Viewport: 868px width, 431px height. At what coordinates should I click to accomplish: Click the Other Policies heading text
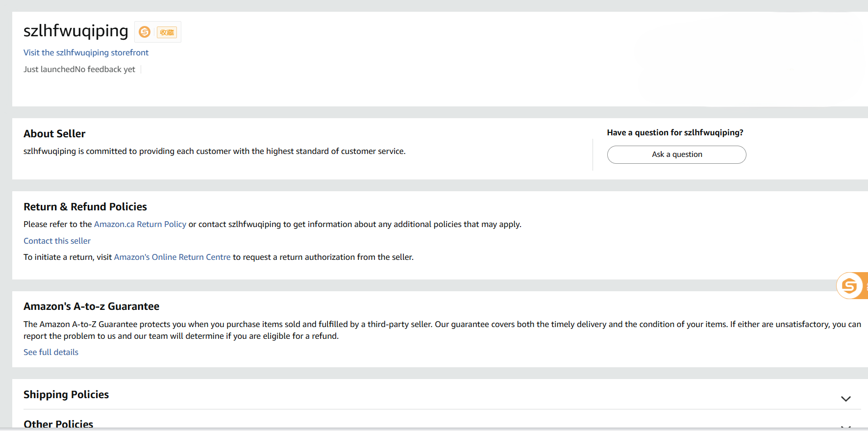coord(58,424)
